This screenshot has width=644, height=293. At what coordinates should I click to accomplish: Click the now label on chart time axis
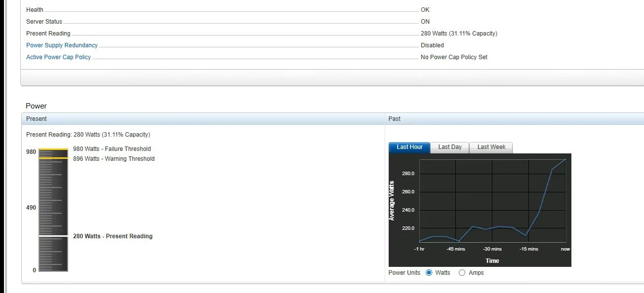coord(565,249)
